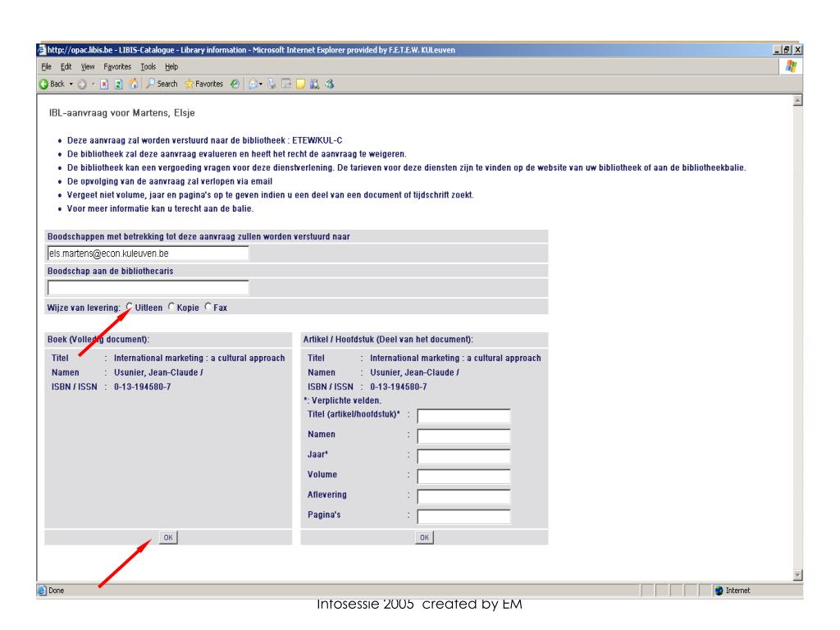Select the Kopie delivery radio button
The width and height of the screenshot is (840, 630).
pyautogui.click(x=171, y=307)
